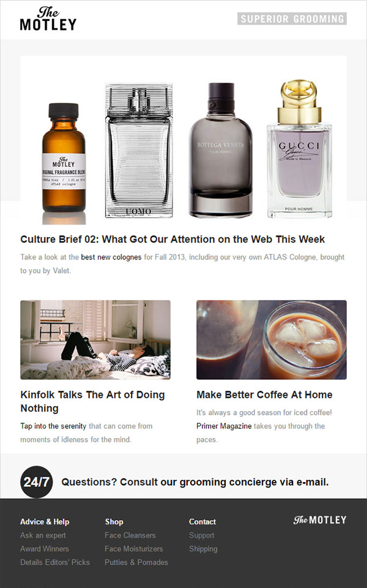Follow the Primer Magazine link

coord(224,426)
